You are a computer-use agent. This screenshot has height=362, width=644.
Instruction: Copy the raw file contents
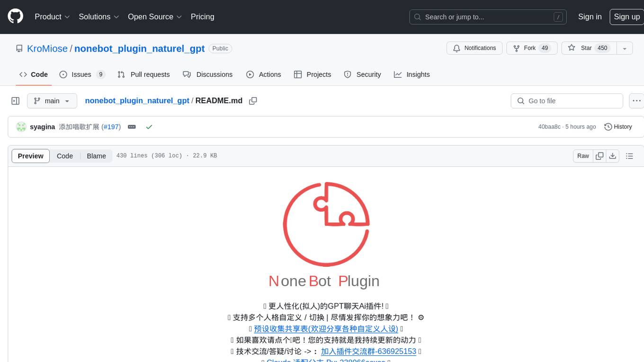click(x=599, y=156)
